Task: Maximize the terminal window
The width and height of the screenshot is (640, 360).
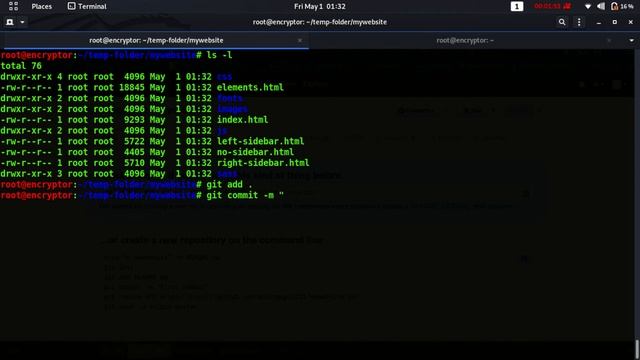Action: [615, 22]
